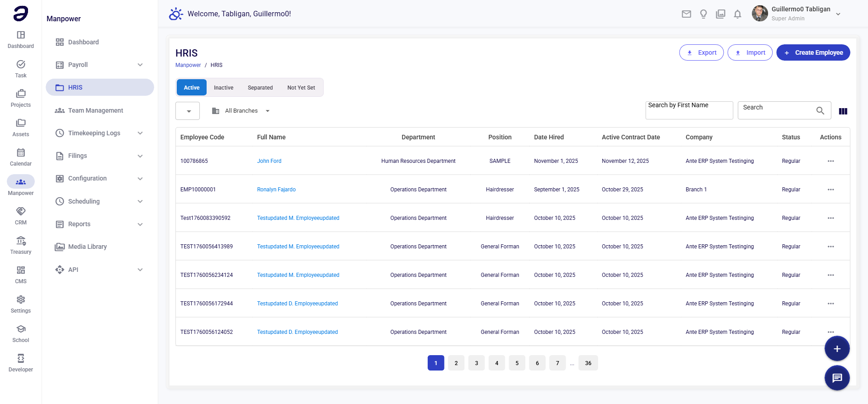
Task: Open the Dashboard icon in left rail
Action: pyautogui.click(x=21, y=35)
